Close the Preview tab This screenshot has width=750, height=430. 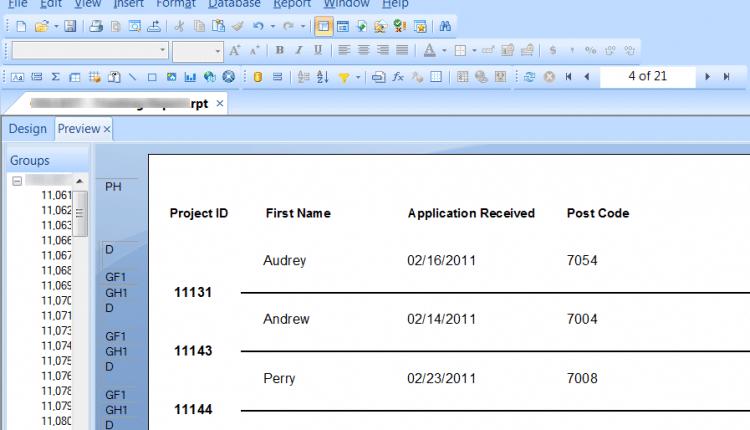(x=107, y=129)
